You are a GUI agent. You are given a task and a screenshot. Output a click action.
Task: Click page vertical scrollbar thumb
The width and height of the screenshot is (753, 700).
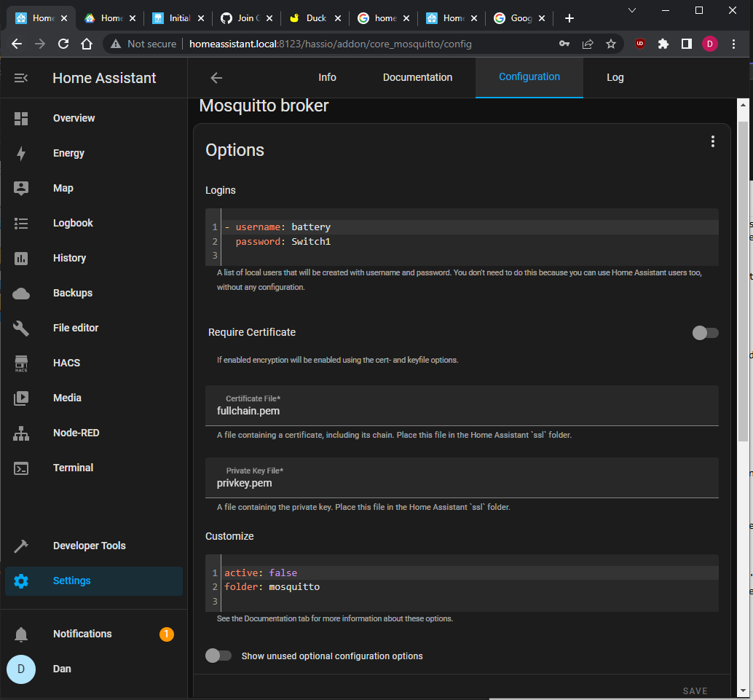pyautogui.click(x=743, y=281)
